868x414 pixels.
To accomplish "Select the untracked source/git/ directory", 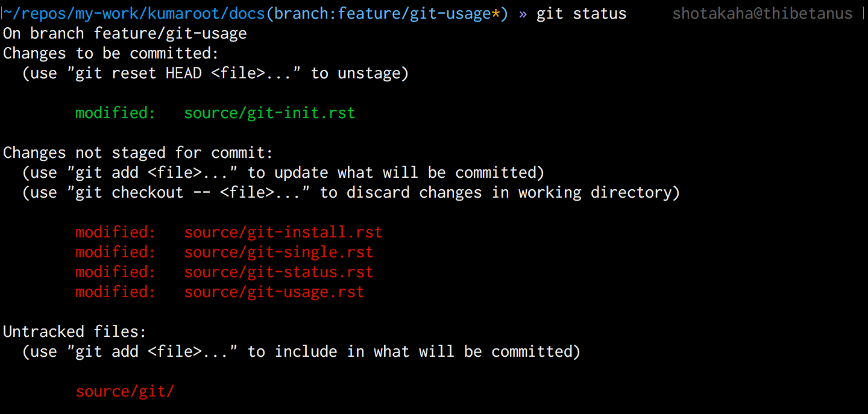I will coord(125,392).
